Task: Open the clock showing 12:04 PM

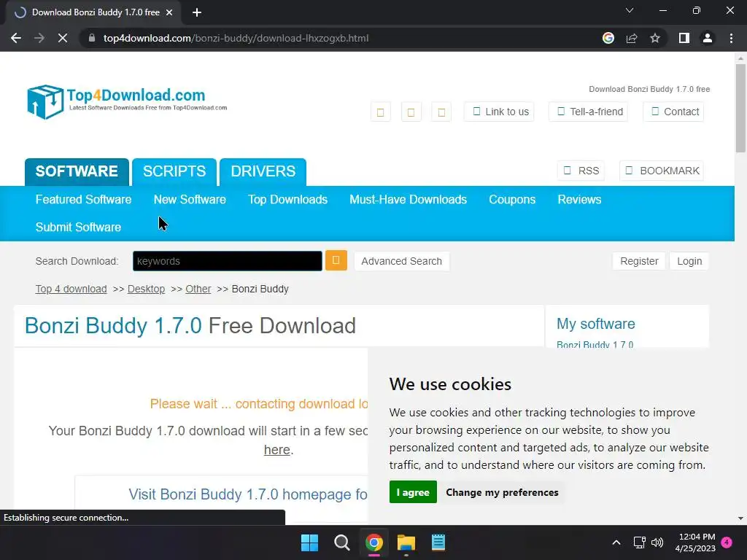Action: [x=695, y=542]
